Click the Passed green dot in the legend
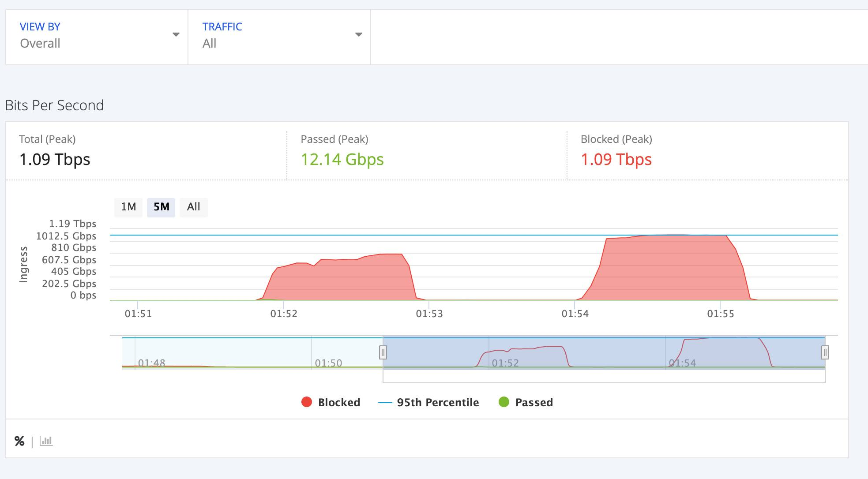This screenshot has width=868, height=479. click(x=504, y=402)
